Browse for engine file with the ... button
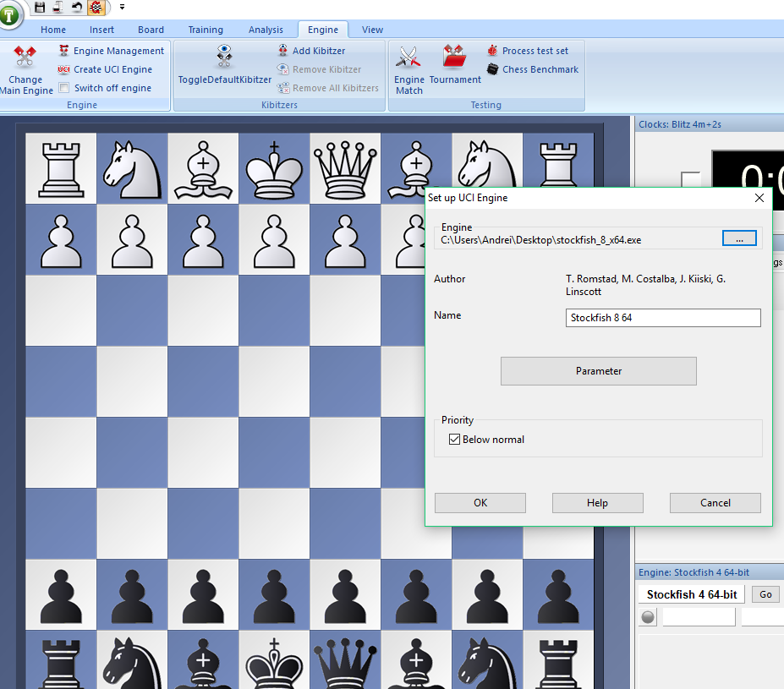Screen dimensions: 784x689 (x=739, y=239)
